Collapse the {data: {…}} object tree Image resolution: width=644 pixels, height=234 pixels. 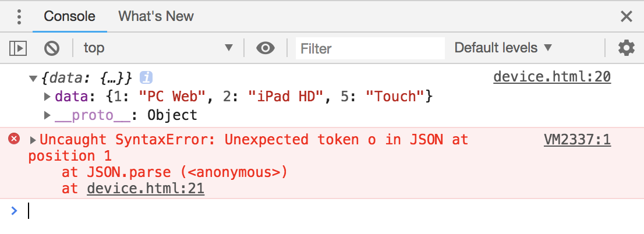pyautogui.click(x=34, y=78)
